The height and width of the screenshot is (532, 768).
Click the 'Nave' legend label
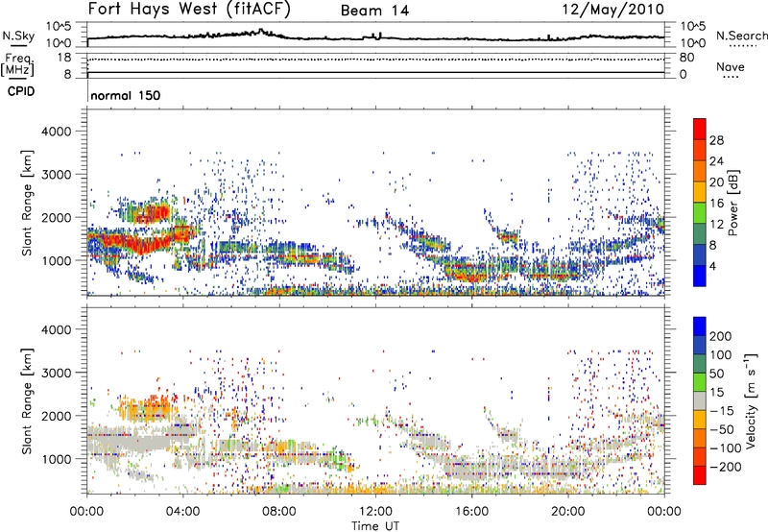tap(731, 66)
